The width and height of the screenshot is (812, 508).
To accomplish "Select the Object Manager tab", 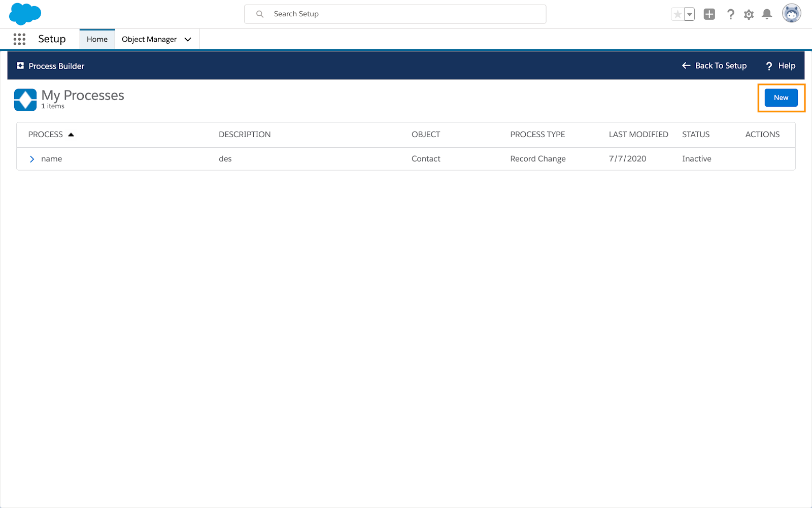I will click(149, 39).
